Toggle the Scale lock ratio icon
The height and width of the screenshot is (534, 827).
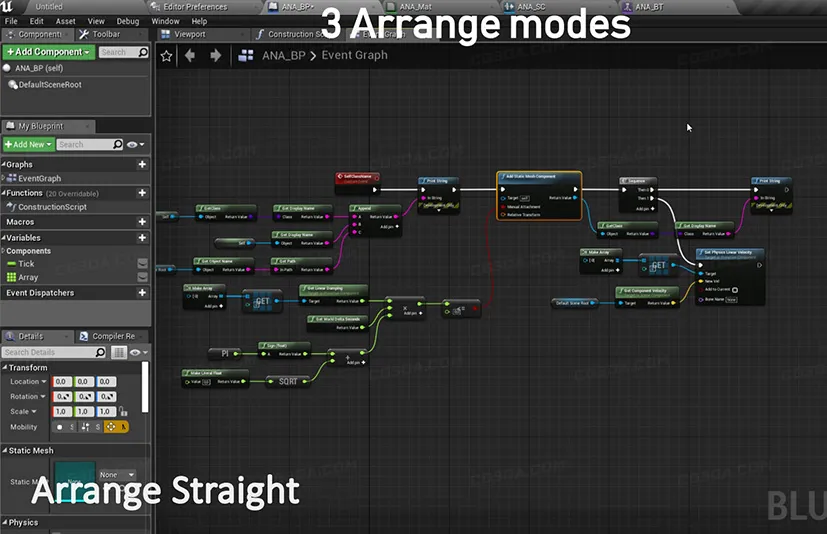coord(124,412)
